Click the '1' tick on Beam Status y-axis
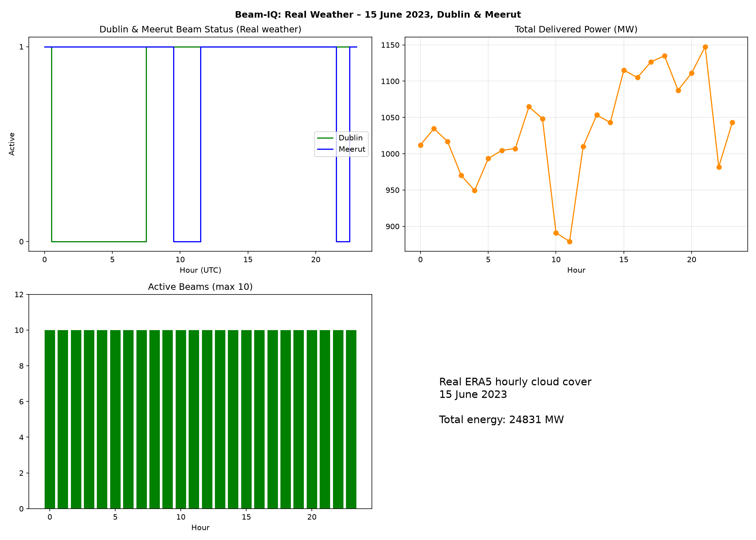The height and width of the screenshot is (540, 756). [22, 47]
